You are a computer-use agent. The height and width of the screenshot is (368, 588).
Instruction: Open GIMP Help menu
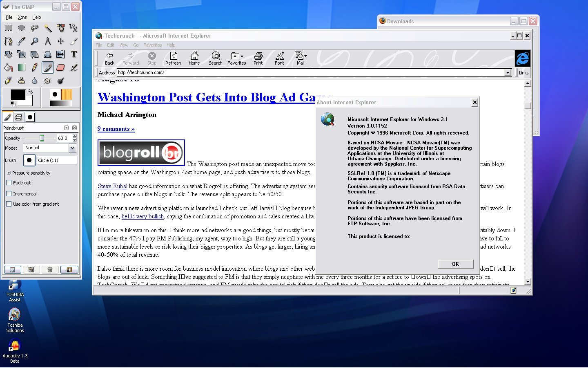tap(37, 17)
